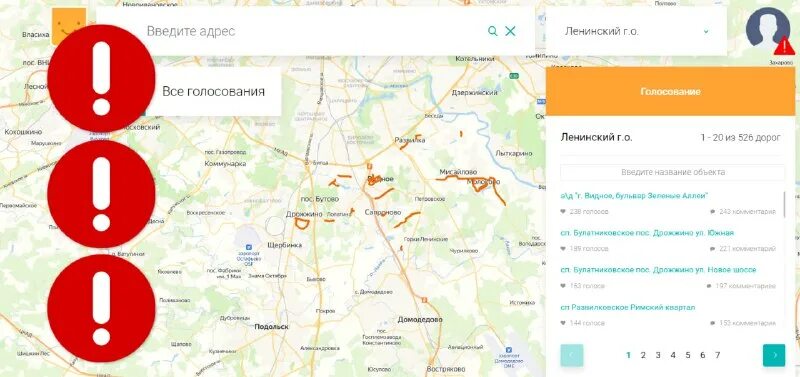Click the Ленинский г.о. heading in panel
The height and width of the screenshot is (377, 800).
pyautogui.click(x=596, y=137)
